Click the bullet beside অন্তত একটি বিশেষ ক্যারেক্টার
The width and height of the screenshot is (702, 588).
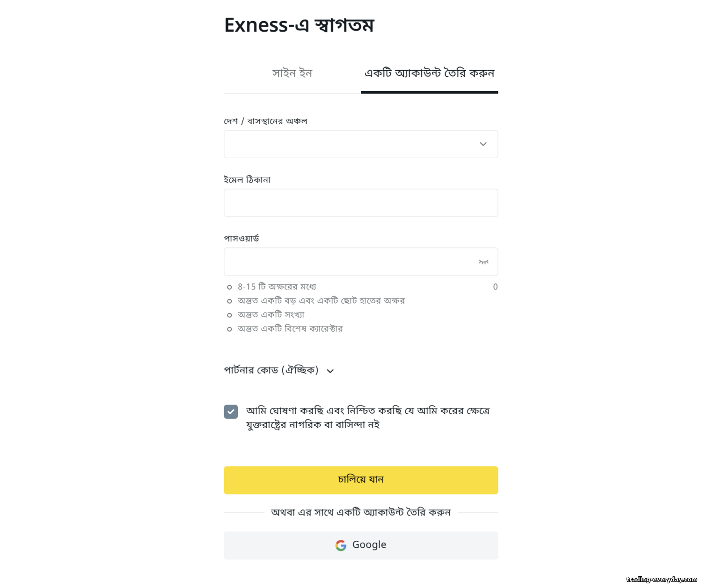[x=229, y=329]
